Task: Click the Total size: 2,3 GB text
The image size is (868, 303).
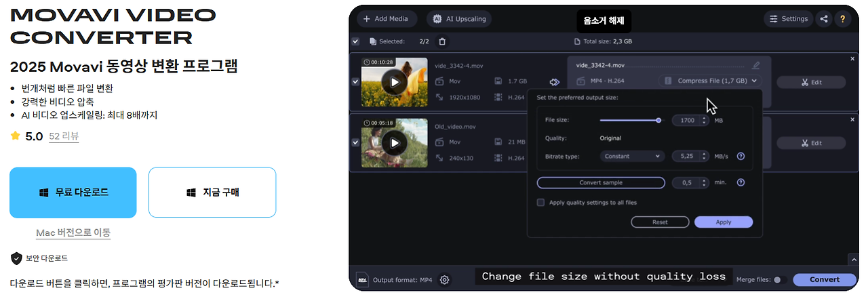Action: [607, 41]
